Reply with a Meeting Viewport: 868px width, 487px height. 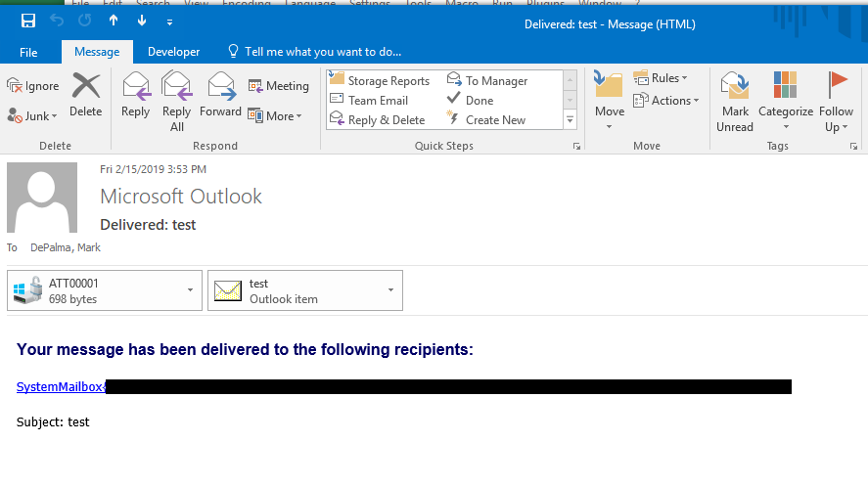click(279, 86)
